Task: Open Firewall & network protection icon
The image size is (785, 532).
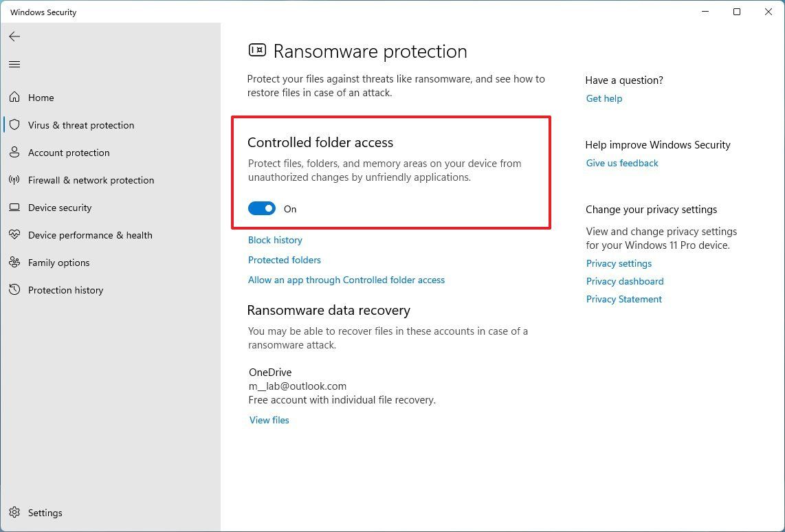Action: tap(14, 180)
